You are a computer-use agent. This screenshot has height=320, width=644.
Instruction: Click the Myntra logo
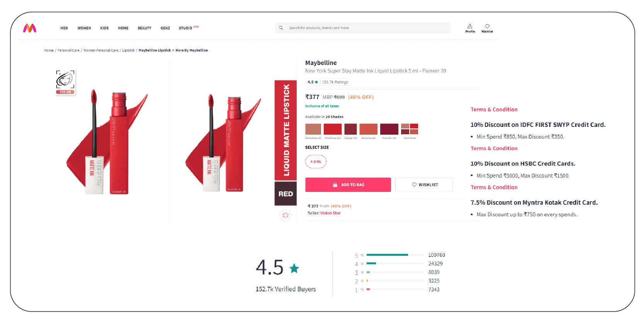30,28
